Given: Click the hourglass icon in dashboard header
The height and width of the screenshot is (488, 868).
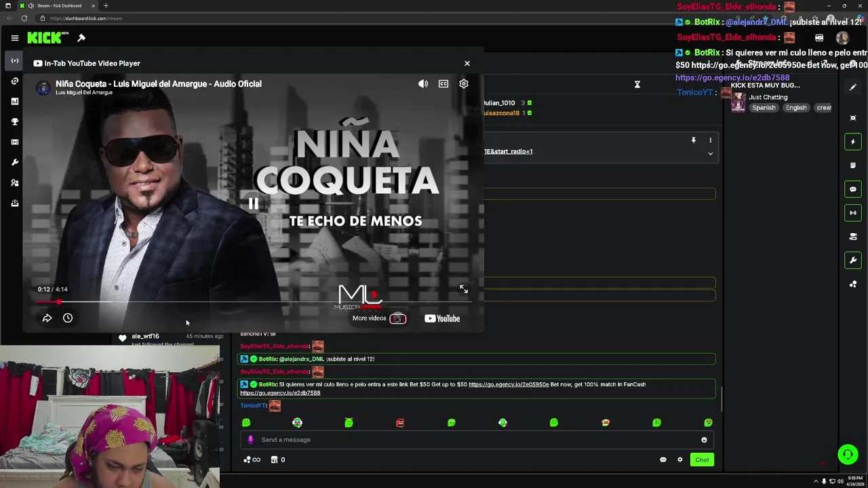Looking at the screenshot, I should [x=637, y=84].
